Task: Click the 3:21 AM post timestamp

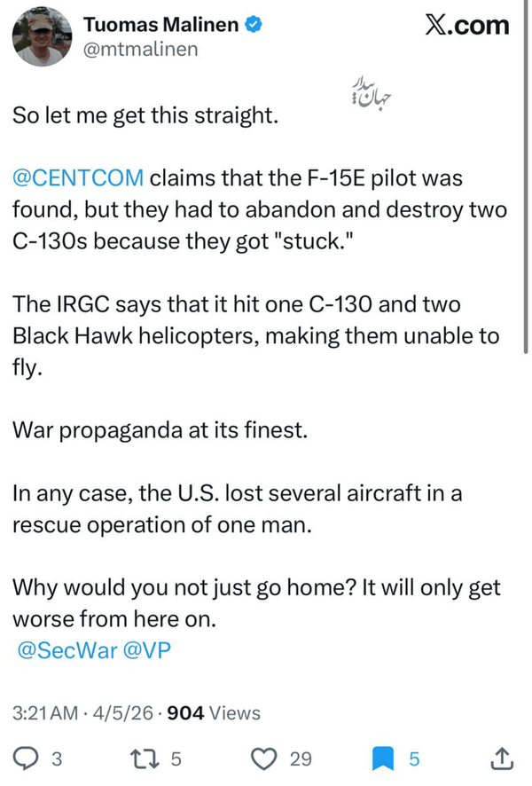Action: point(44,712)
